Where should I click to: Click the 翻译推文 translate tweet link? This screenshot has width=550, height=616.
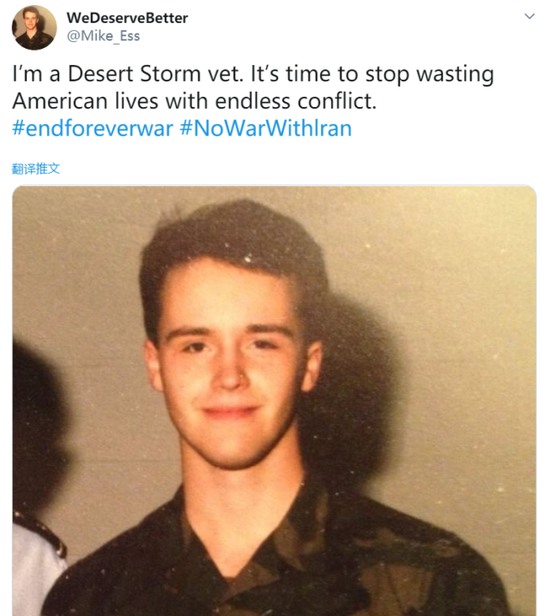point(36,169)
